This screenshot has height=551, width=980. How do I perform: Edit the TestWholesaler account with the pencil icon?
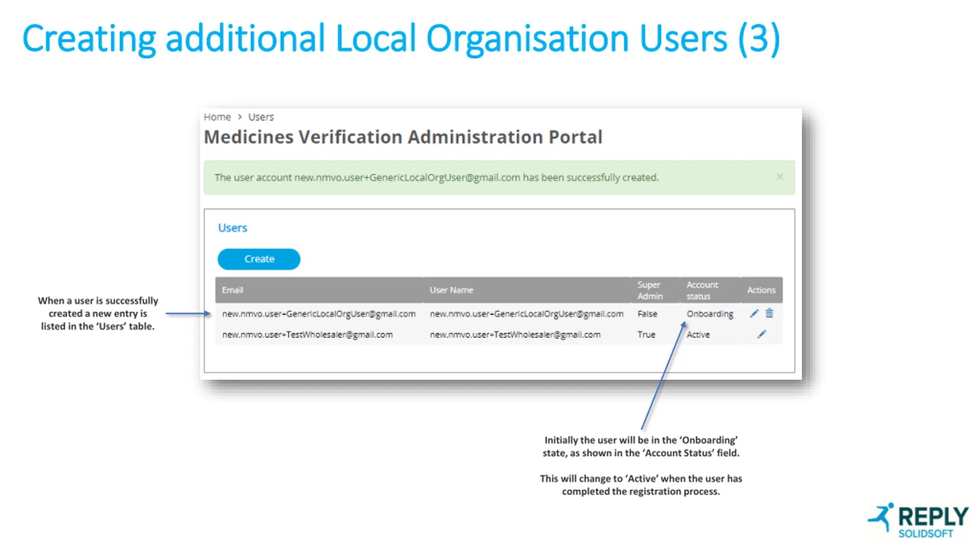[761, 334]
